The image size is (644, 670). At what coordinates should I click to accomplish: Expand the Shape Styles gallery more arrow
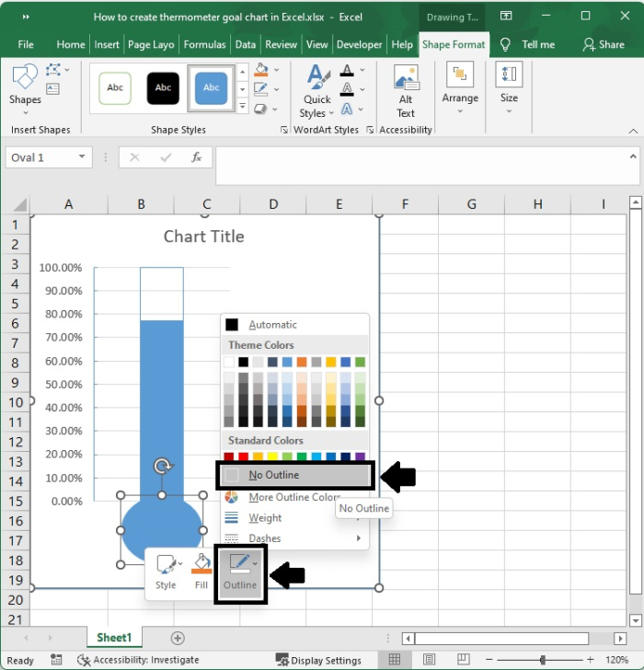(242, 107)
